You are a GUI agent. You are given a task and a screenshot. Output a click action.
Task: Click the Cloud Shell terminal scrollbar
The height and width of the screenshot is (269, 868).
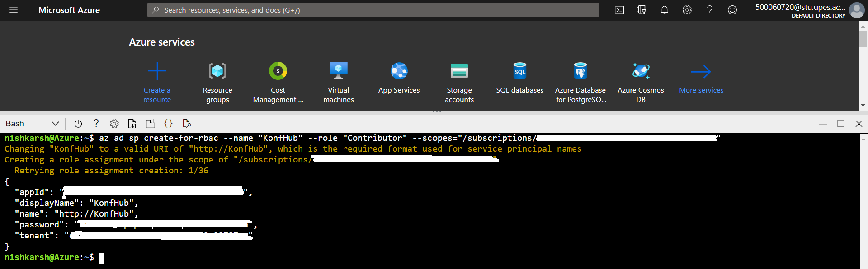coord(864,201)
